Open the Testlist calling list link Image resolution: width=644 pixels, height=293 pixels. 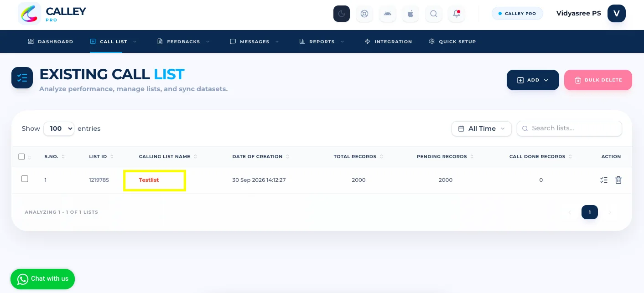pyautogui.click(x=149, y=180)
